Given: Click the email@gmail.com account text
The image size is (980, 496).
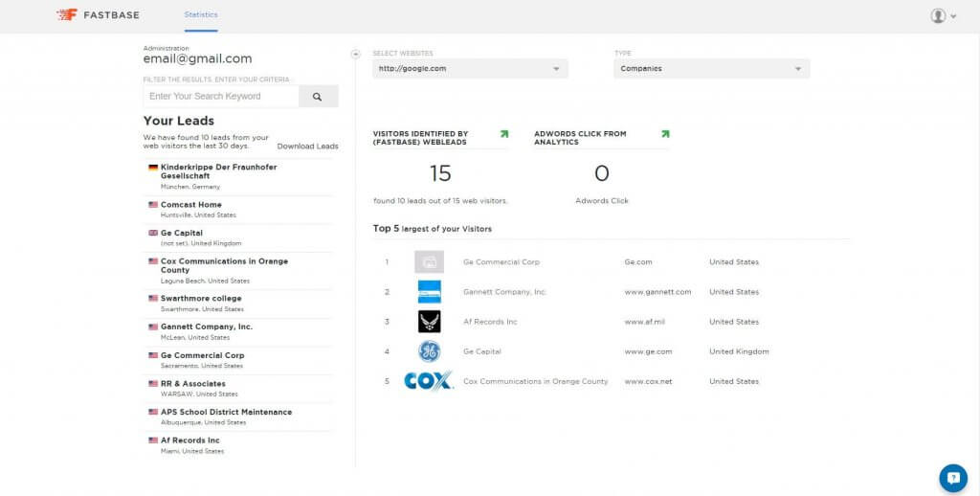Looking at the screenshot, I should click(197, 58).
